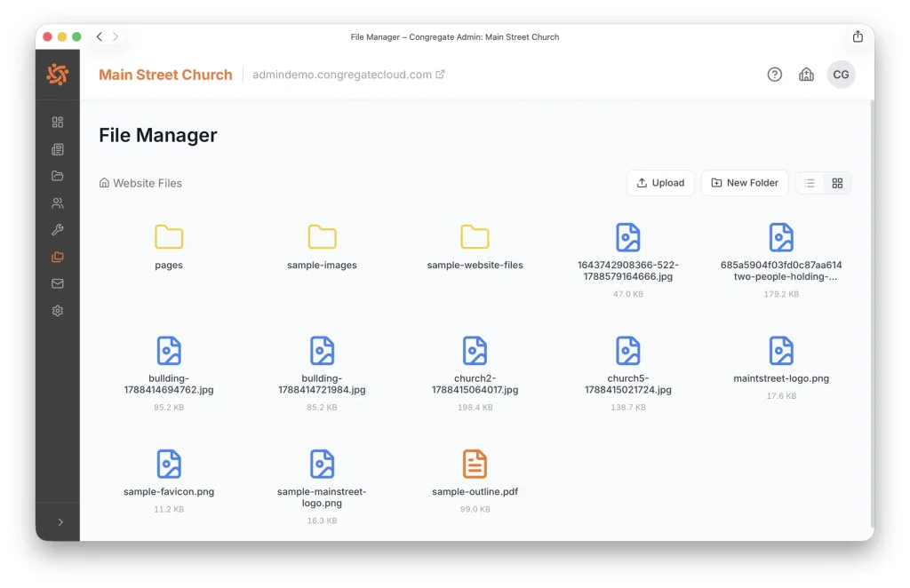Select the sample-favicon.png file

pos(169,481)
